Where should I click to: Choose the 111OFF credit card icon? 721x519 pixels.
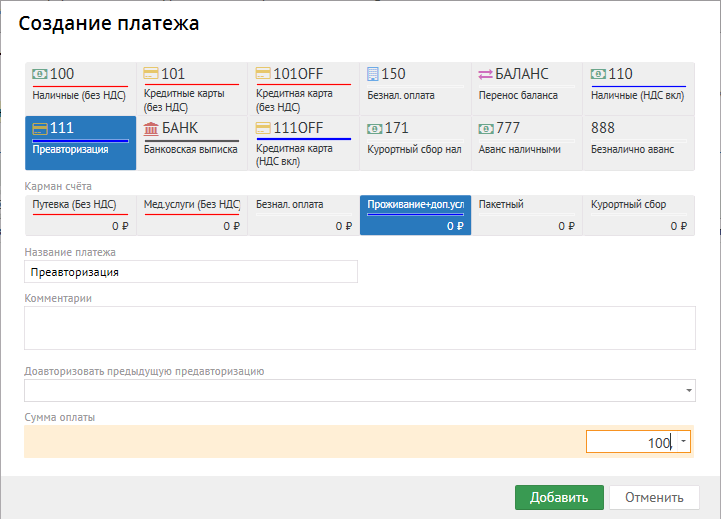(263, 128)
